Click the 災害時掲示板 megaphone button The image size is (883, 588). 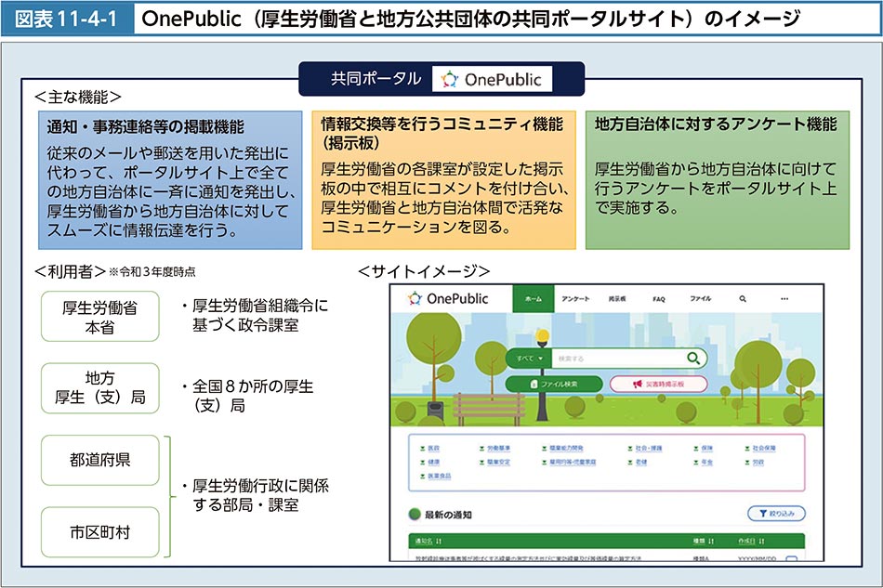pyautogui.click(x=658, y=384)
